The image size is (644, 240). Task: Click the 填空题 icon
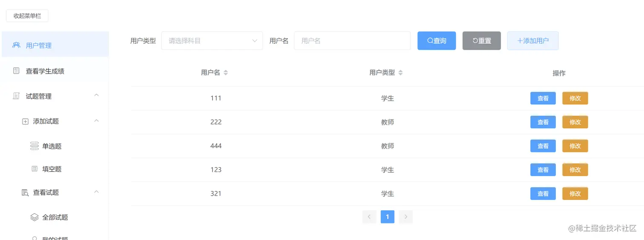click(34, 169)
